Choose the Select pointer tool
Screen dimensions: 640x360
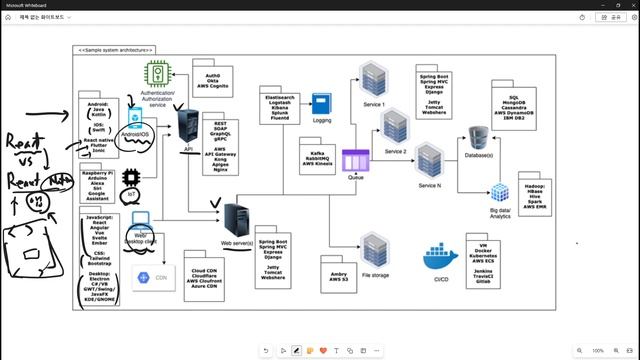pyautogui.click(x=283, y=351)
